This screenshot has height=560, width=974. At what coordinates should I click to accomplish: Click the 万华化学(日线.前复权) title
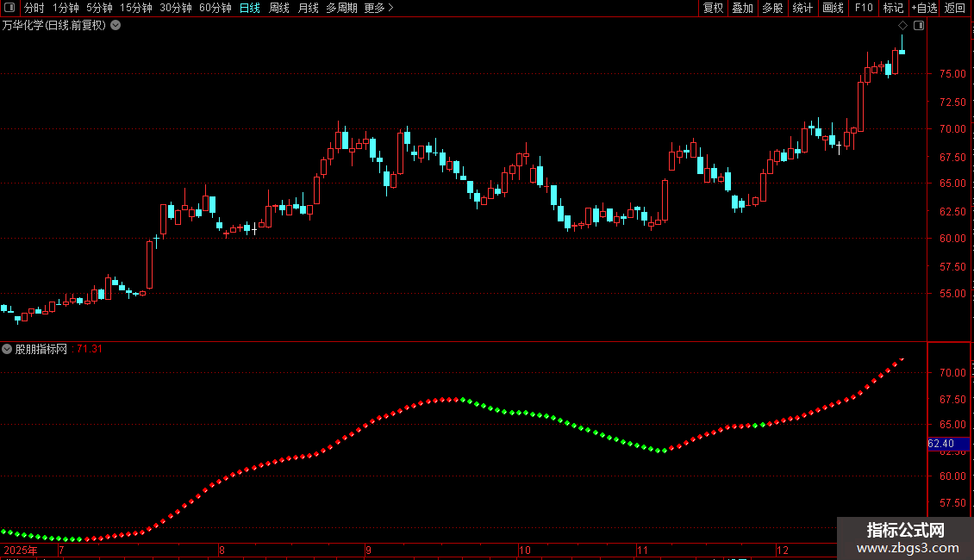54,26
